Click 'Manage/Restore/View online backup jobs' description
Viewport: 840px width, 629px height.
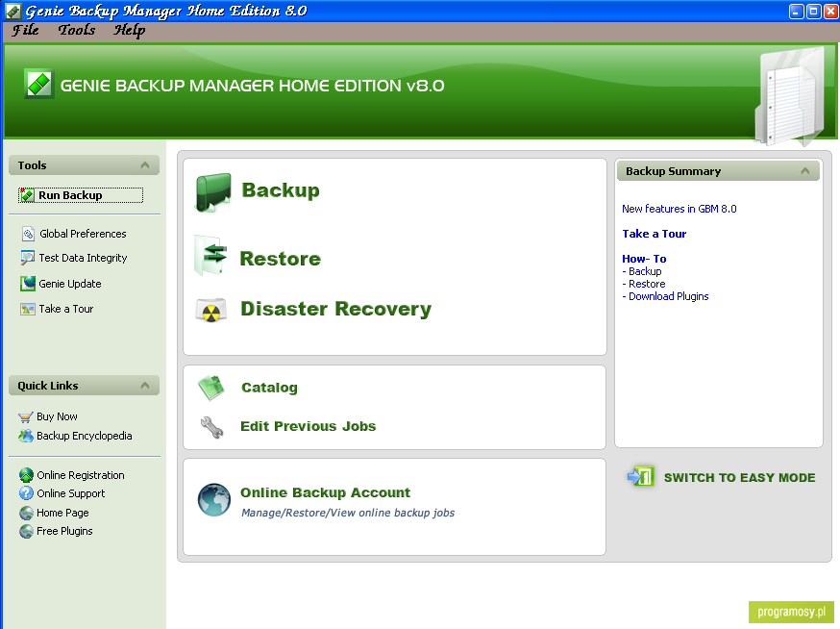[x=348, y=513]
